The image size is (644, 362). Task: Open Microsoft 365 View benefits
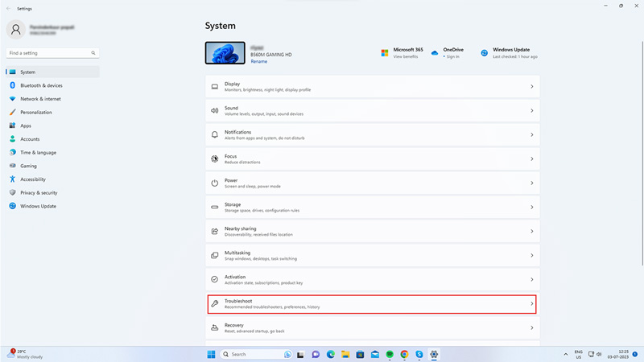[x=402, y=53]
